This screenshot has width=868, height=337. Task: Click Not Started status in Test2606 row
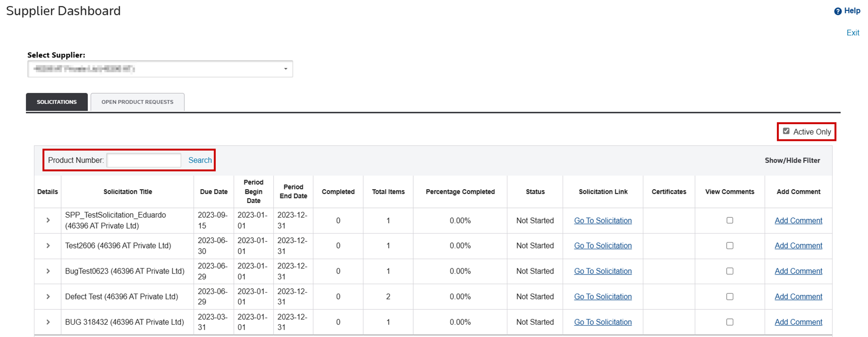pyautogui.click(x=535, y=246)
